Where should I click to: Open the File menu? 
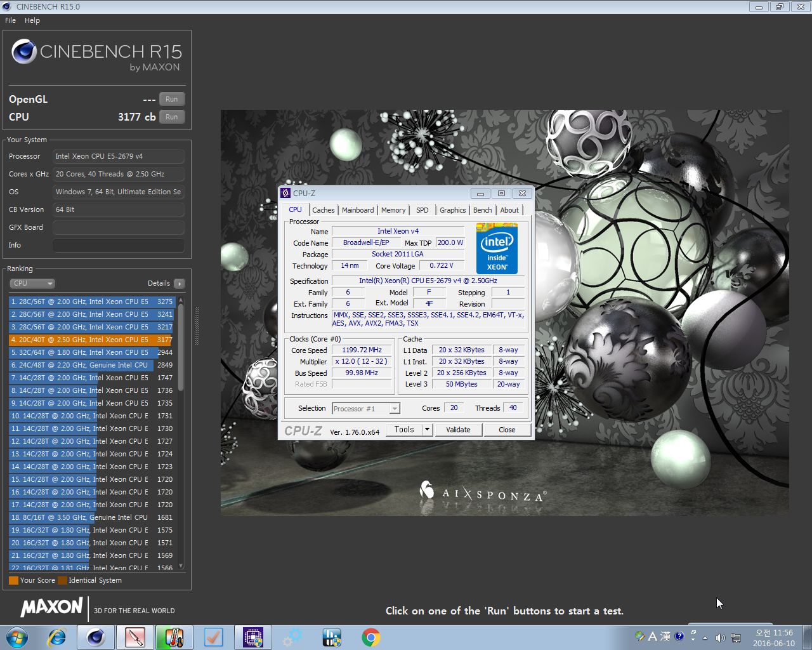click(x=11, y=20)
